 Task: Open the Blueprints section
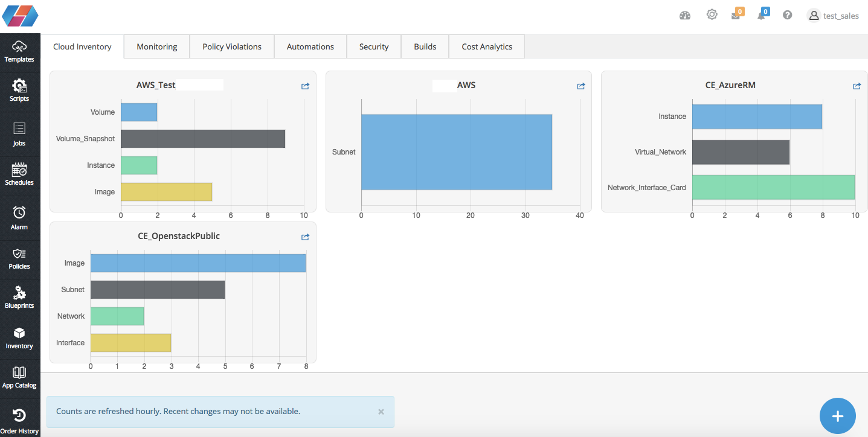click(x=20, y=298)
